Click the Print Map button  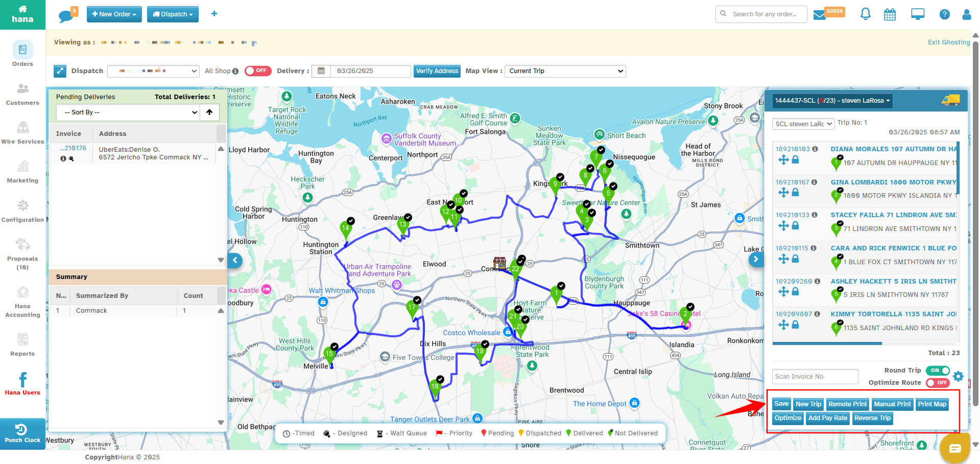(932, 404)
